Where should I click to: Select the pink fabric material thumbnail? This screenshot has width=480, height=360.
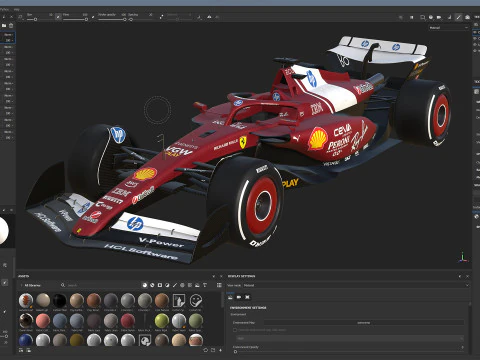click(x=43, y=321)
